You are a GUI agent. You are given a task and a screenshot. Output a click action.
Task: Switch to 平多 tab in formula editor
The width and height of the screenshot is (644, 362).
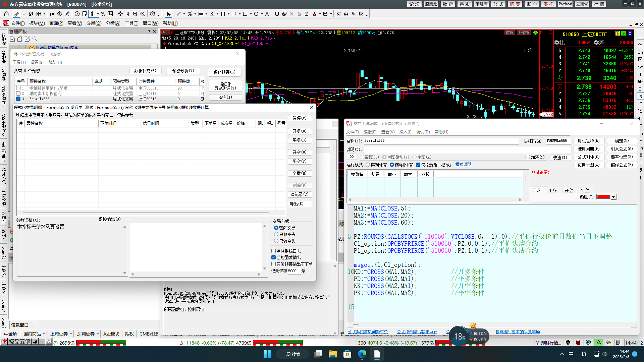pos(552,190)
